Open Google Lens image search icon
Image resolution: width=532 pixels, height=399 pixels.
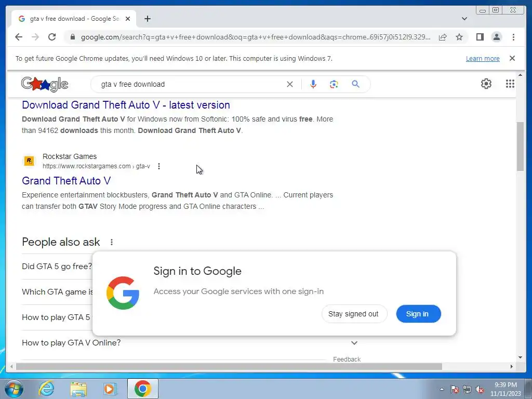click(x=334, y=84)
